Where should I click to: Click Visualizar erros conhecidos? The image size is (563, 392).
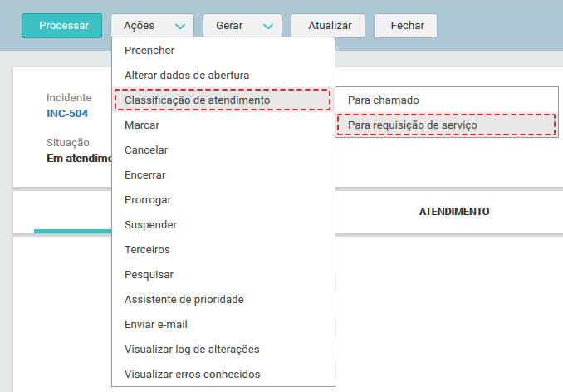(x=223, y=374)
